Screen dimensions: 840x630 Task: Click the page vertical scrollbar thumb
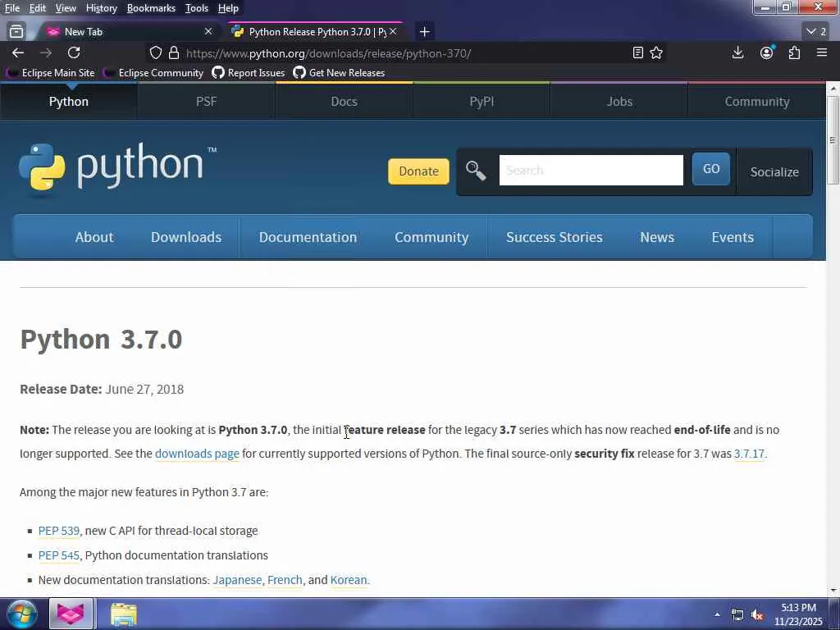point(833,141)
